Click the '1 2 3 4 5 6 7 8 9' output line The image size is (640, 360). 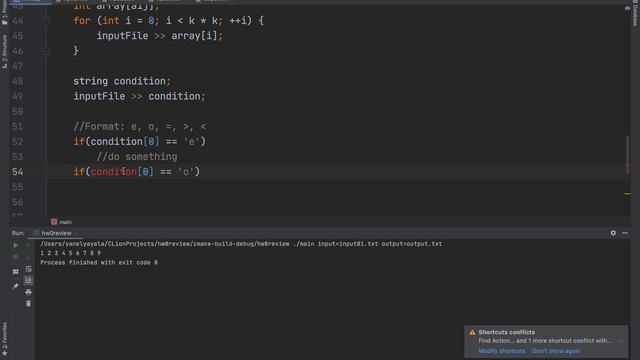[x=71, y=253]
